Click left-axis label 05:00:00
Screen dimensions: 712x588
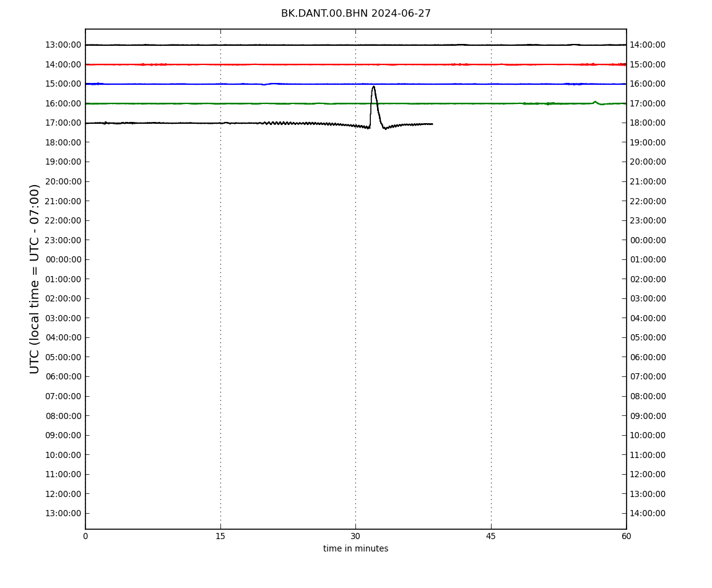click(x=63, y=357)
